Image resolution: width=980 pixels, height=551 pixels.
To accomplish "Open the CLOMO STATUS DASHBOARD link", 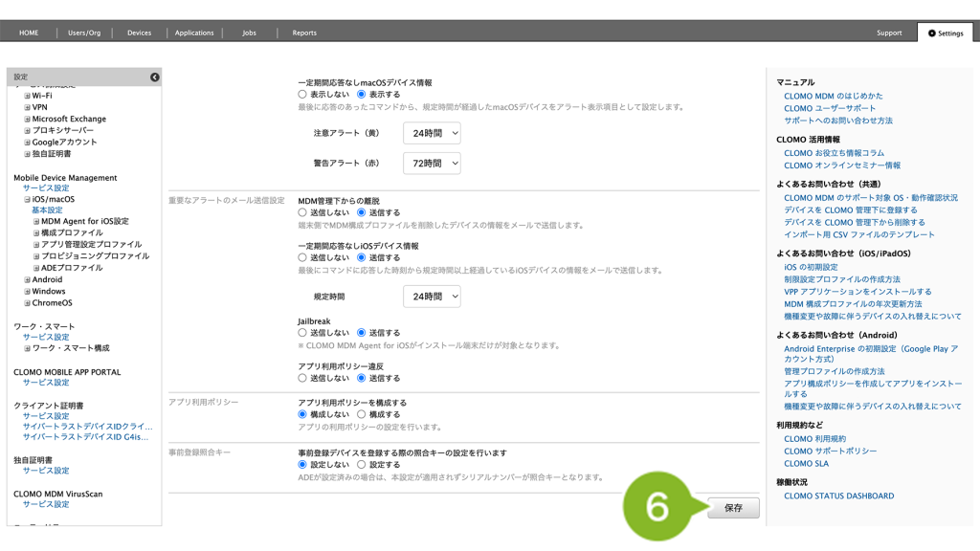I will coord(838,496).
